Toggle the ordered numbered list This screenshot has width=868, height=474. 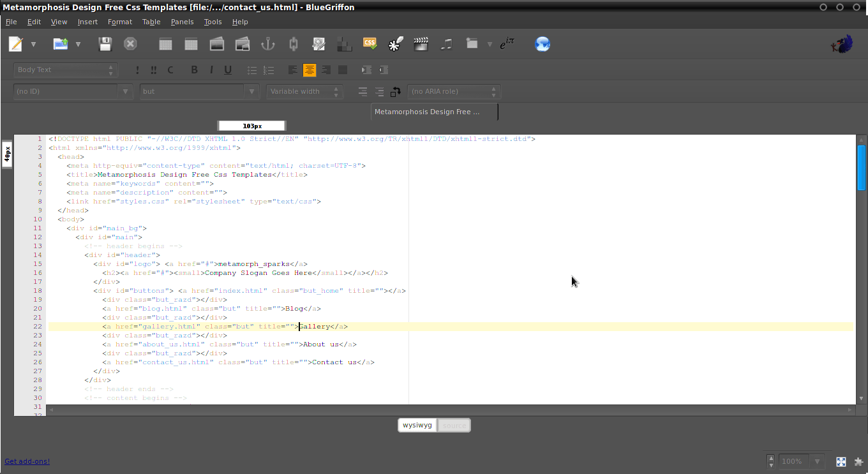pos(269,70)
